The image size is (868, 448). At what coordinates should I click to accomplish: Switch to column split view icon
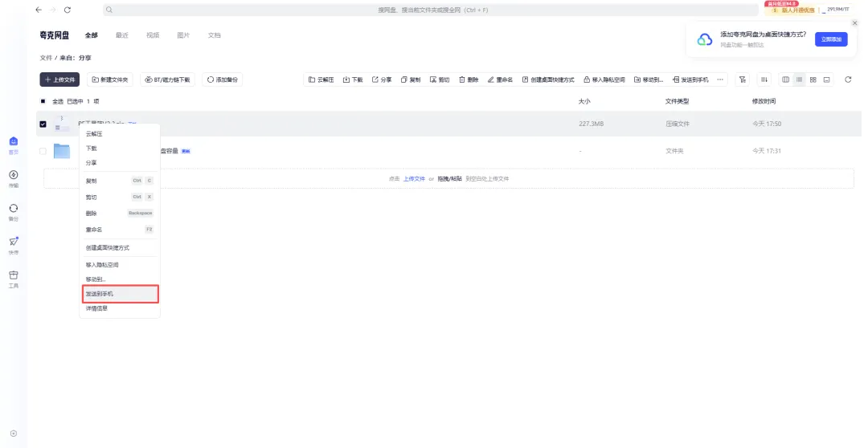(x=785, y=79)
